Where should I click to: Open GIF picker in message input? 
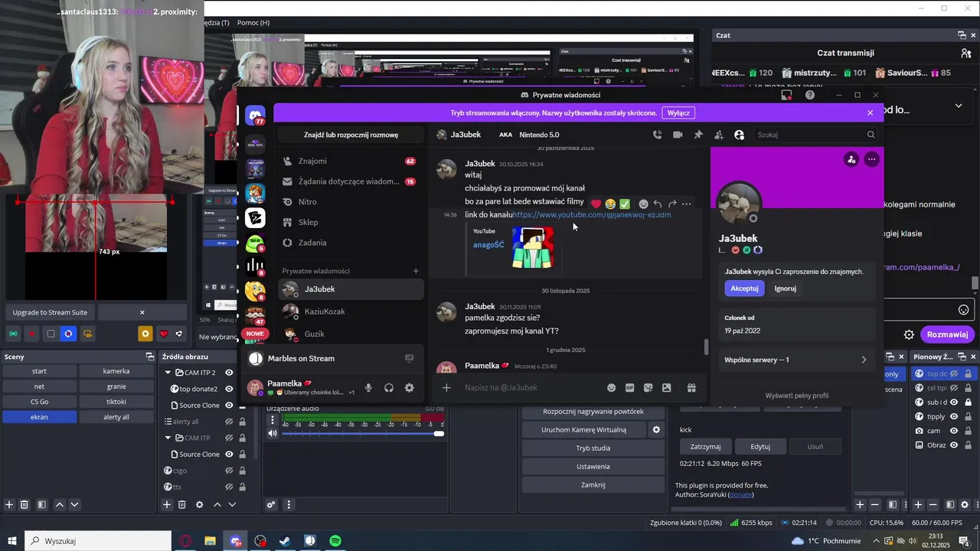629,388
